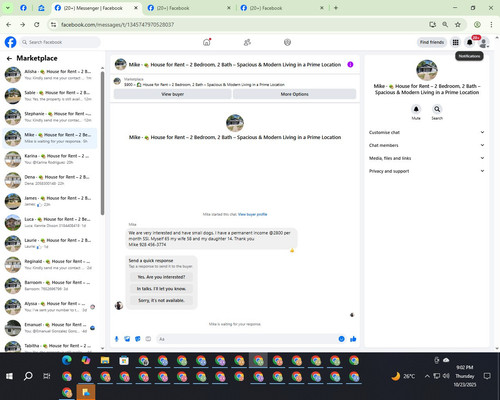Click the More Options button
The height and width of the screenshot is (400, 500).
(295, 94)
